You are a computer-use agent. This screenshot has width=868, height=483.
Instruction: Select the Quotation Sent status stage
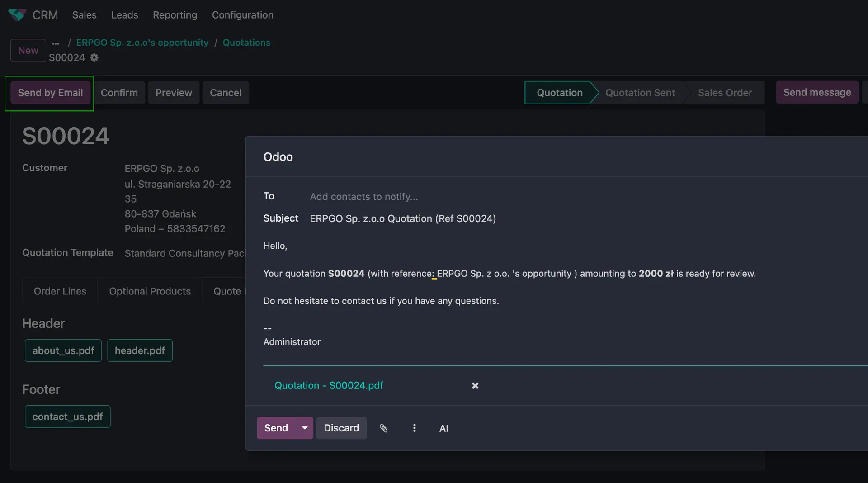click(x=640, y=93)
